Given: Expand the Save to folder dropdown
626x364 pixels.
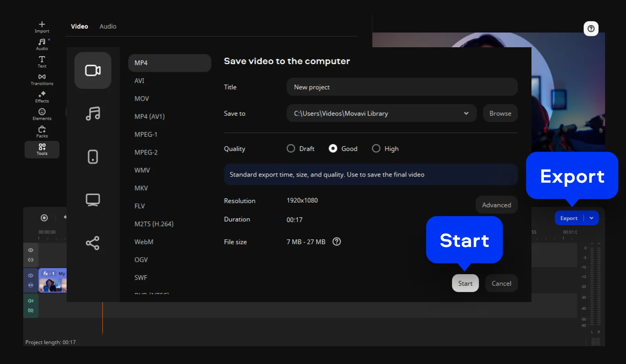Looking at the screenshot, I should coord(466,113).
